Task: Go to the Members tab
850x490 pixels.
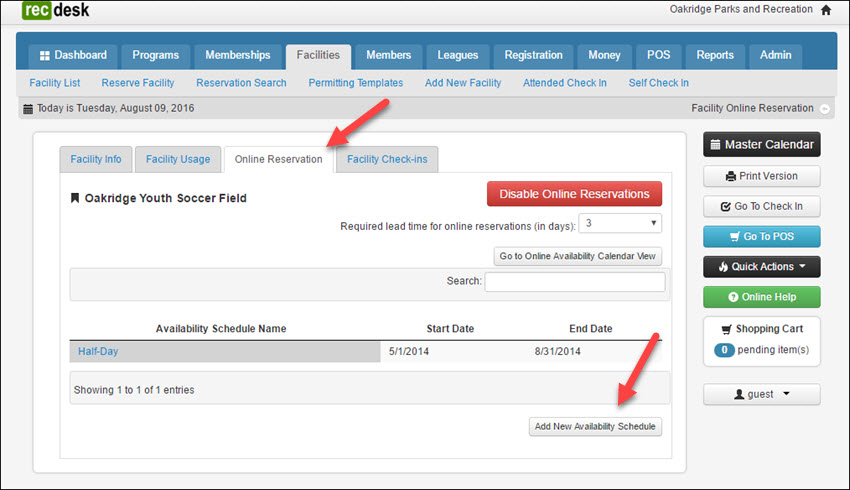Action: pyautogui.click(x=389, y=55)
